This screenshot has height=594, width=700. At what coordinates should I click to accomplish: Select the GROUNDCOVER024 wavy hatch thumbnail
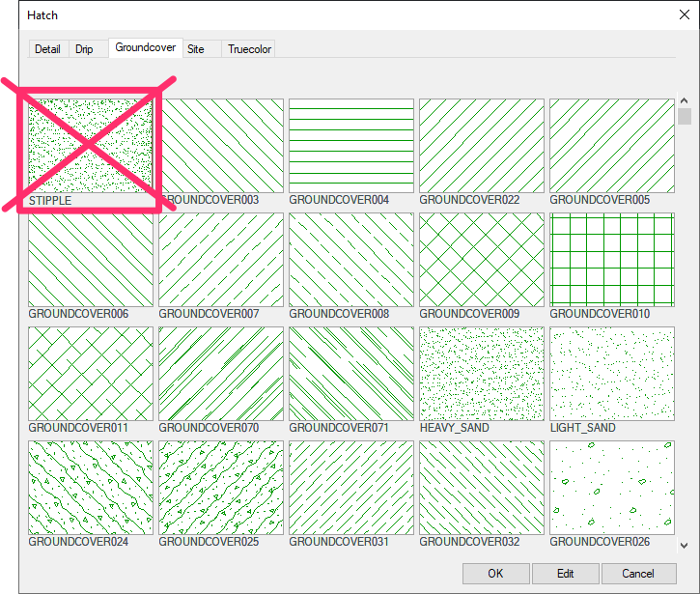[91, 488]
